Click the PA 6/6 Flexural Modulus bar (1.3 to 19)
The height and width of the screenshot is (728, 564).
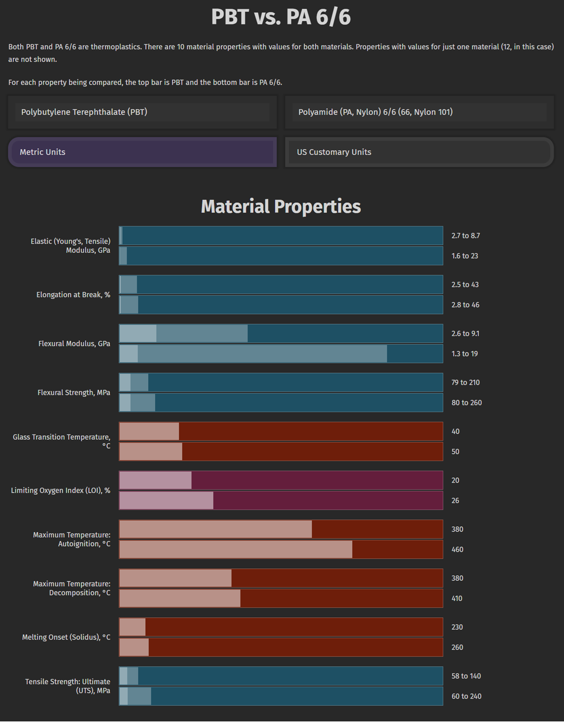tap(281, 354)
